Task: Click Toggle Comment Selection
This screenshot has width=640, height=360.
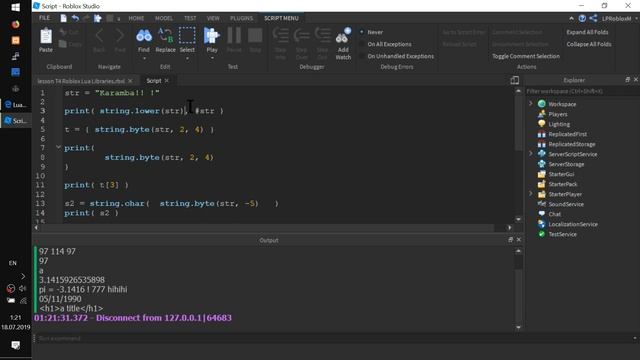Action: pyautogui.click(x=526, y=56)
